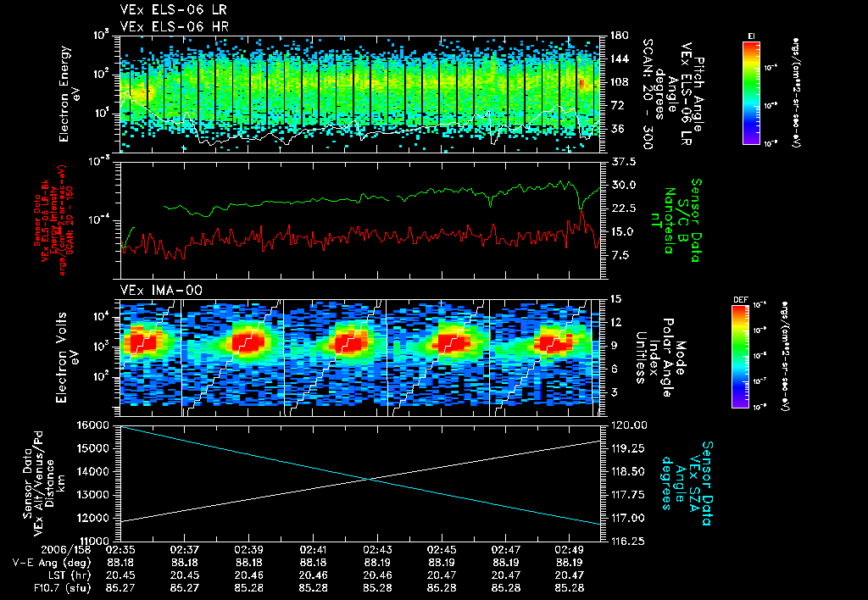Click the 36 pitch angle tick
Viewport: 868px width, 600px height.
617,129
